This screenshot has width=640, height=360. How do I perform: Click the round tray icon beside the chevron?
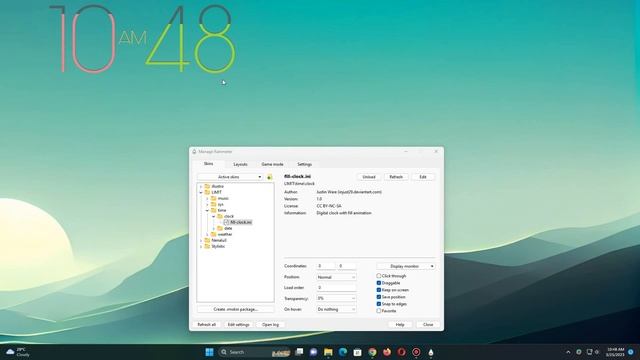[x=579, y=352]
